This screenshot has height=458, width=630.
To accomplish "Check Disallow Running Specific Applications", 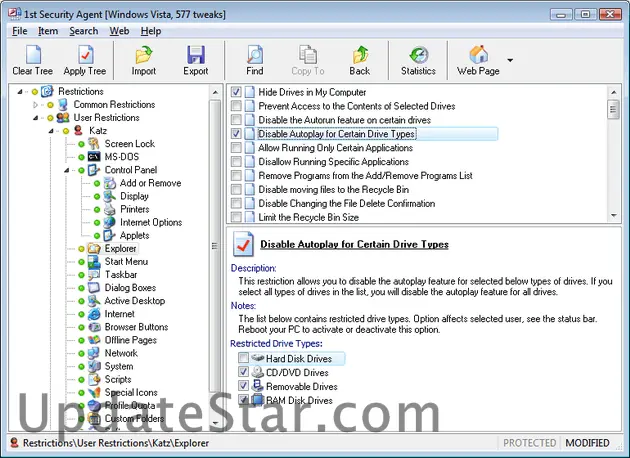I will point(236,162).
